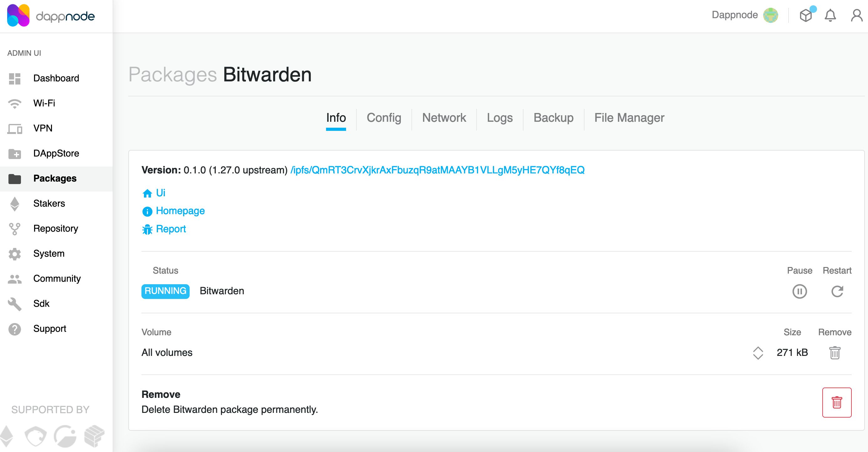Switch to the Network tab
Screen dimensions: 868x452
point(444,118)
